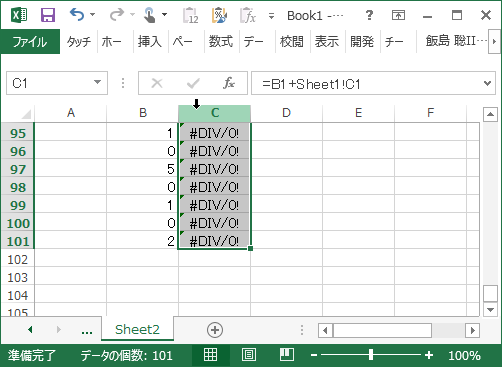Select column E header

pyautogui.click(x=359, y=113)
